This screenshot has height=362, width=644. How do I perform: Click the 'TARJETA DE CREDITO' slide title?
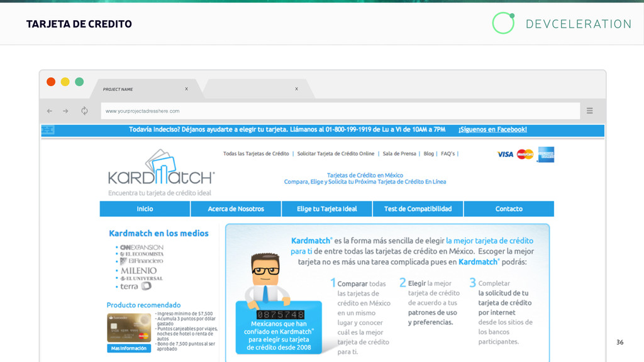(79, 24)
